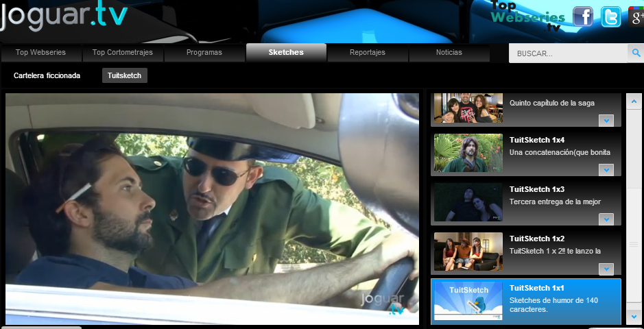Select the Sketches tab

286,53
